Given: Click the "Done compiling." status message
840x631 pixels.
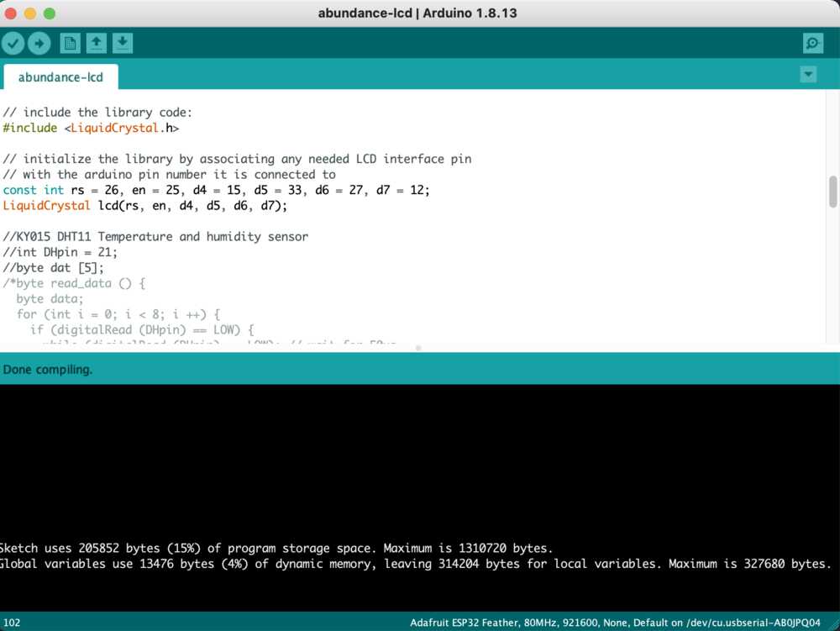Looking at the screenshot, I should pyautogui.click(x=48, y=370).
